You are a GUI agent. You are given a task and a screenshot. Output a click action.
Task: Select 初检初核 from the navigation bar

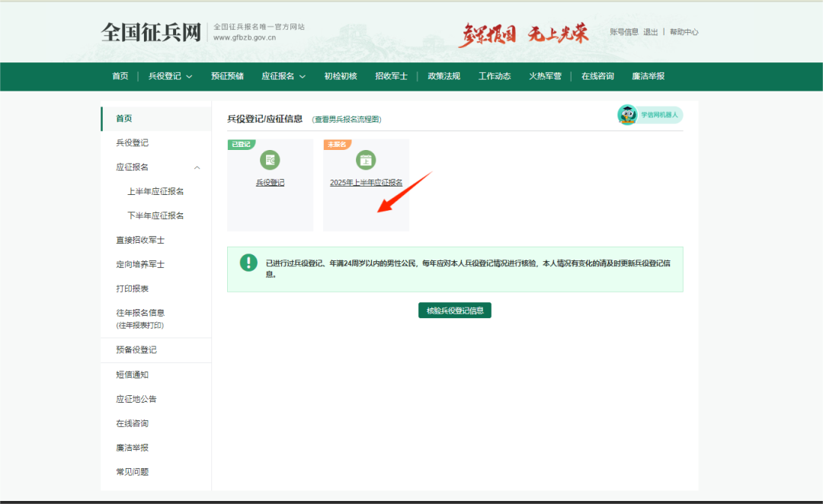coord(340,76)
